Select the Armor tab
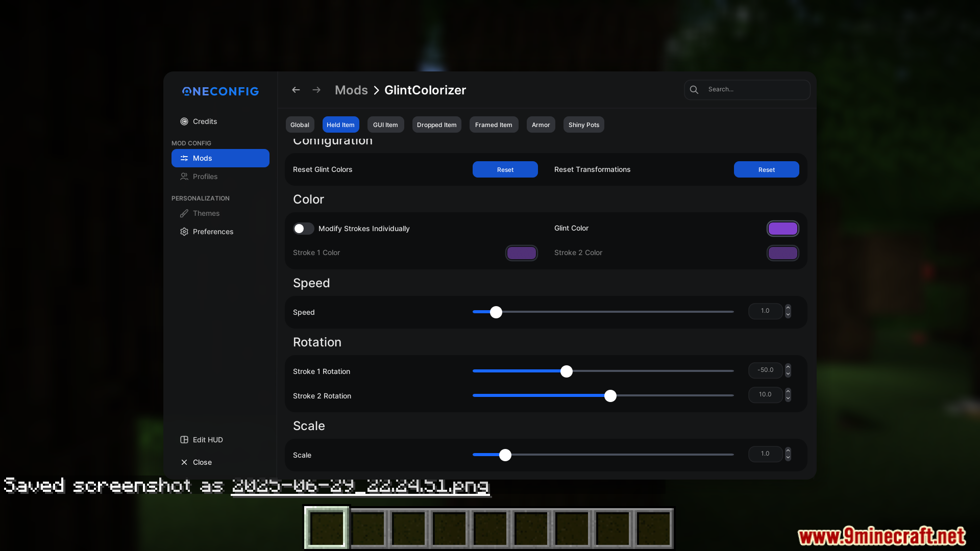Screen dimensions: 980x551 point(541,125)
